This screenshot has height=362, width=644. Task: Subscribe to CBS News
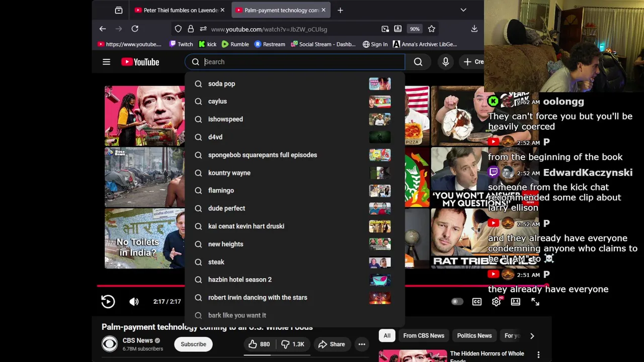coord(194,344)
